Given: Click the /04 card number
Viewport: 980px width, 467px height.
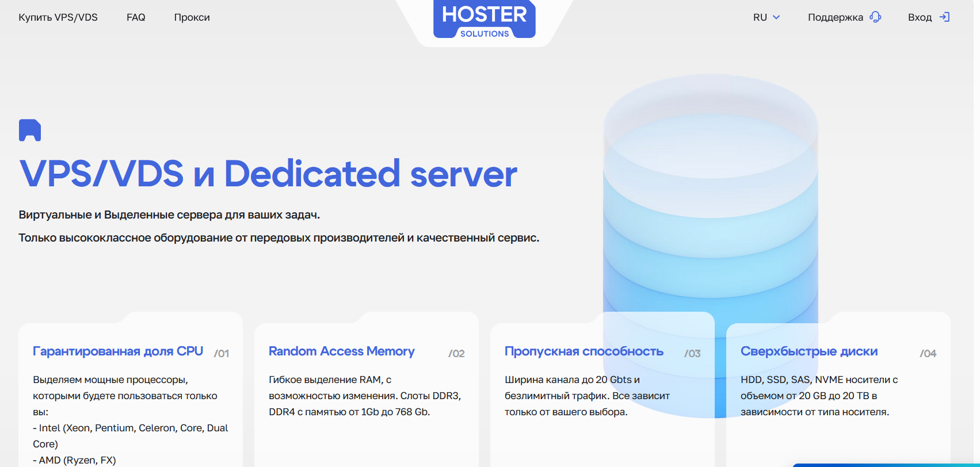Looking at the screenshot, I should pos(928,353).
